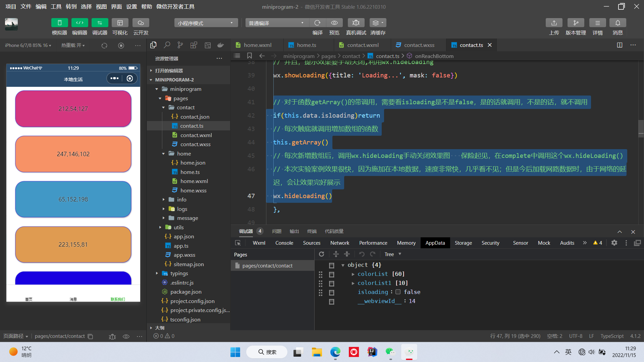Screen dimensions: 644x362
Task: Click the 上传 upload icon
Action: pos(554,23)
